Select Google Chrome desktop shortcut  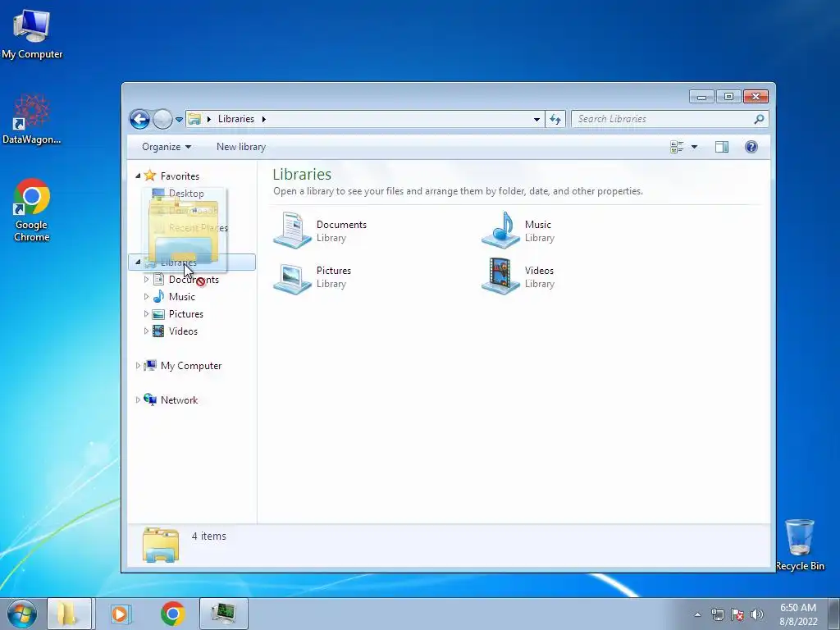32,210
